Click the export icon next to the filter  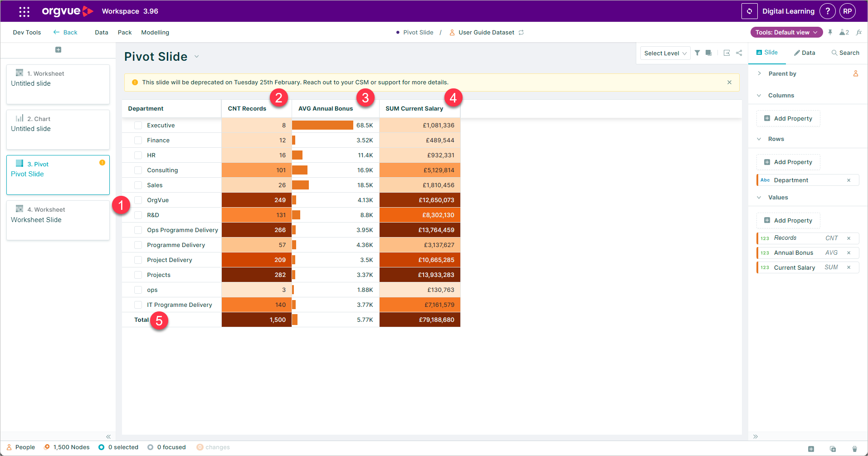tap(727, 53)
